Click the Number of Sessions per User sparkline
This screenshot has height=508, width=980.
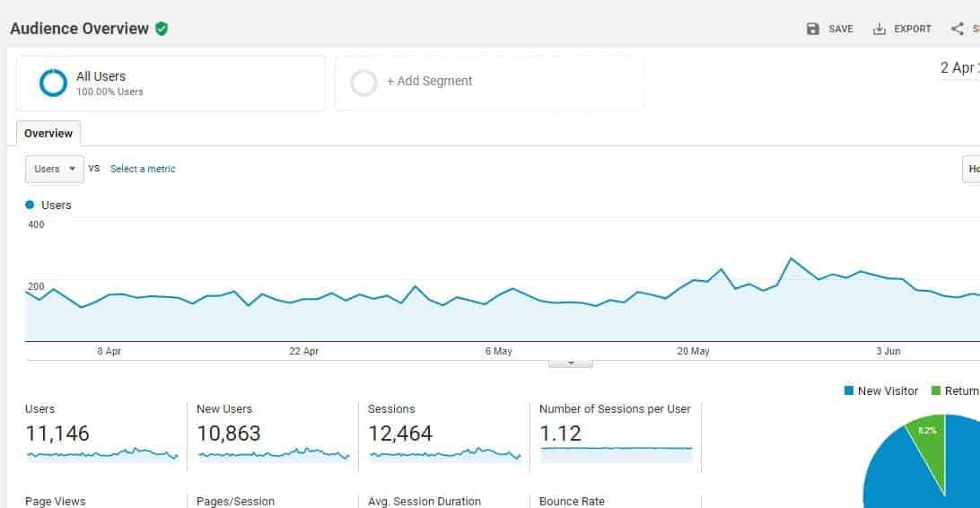(x=617, y=455)
